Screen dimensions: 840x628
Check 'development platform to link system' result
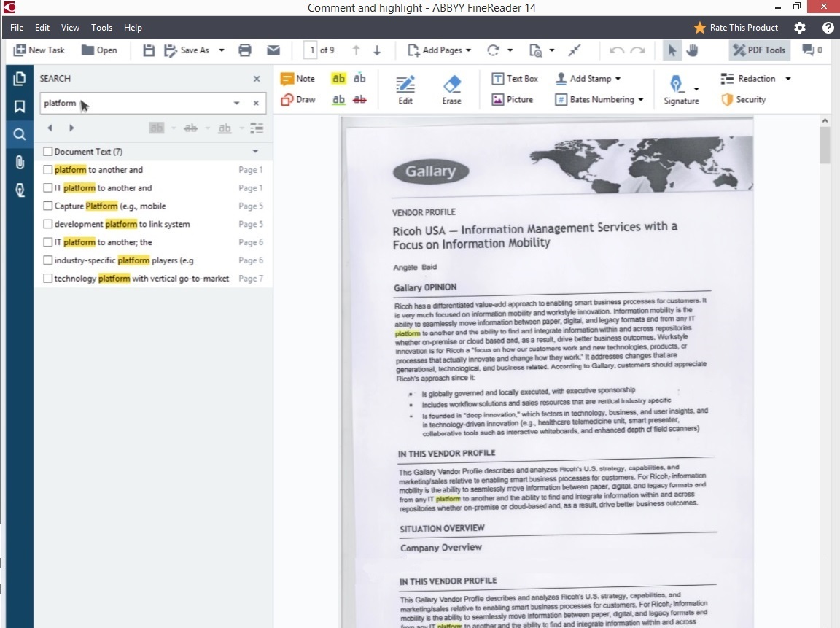[x=47, y=224]
